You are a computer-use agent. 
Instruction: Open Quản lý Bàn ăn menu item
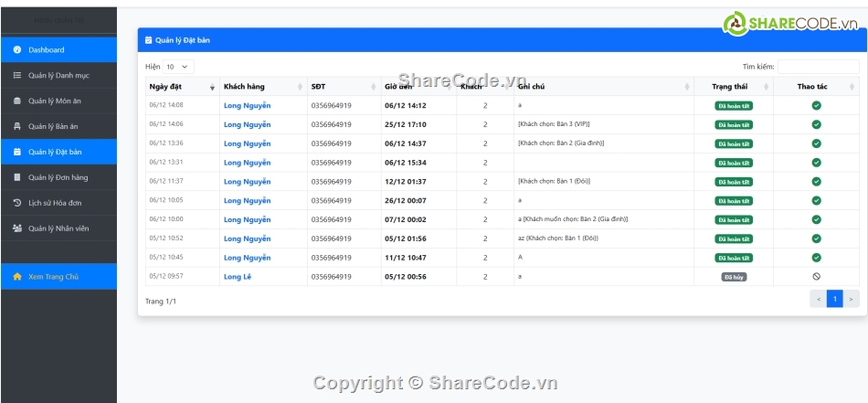(x=58, y=126)
